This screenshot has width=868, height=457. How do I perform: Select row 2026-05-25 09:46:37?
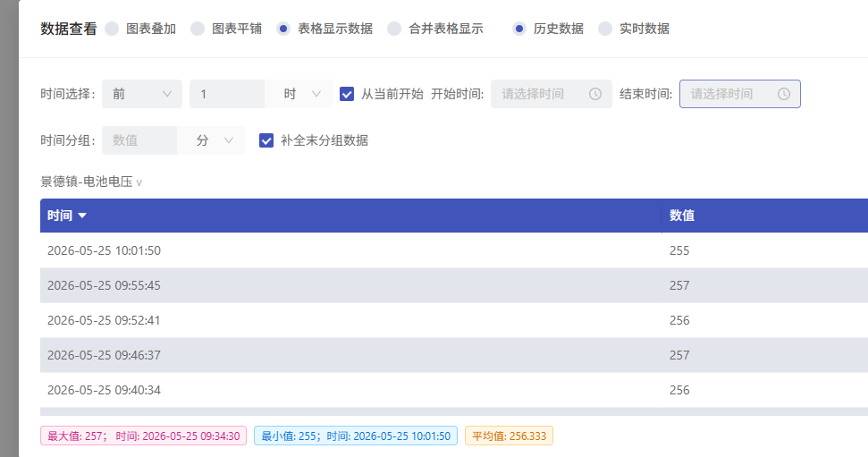[454, 355]
